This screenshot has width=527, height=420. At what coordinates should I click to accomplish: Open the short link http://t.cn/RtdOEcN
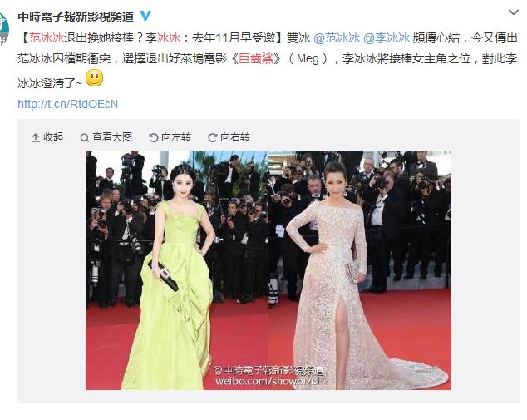click(68, 104)
